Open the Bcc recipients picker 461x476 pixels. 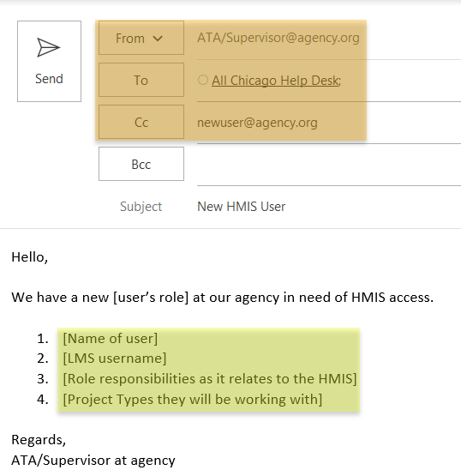[x=141, y=164]
